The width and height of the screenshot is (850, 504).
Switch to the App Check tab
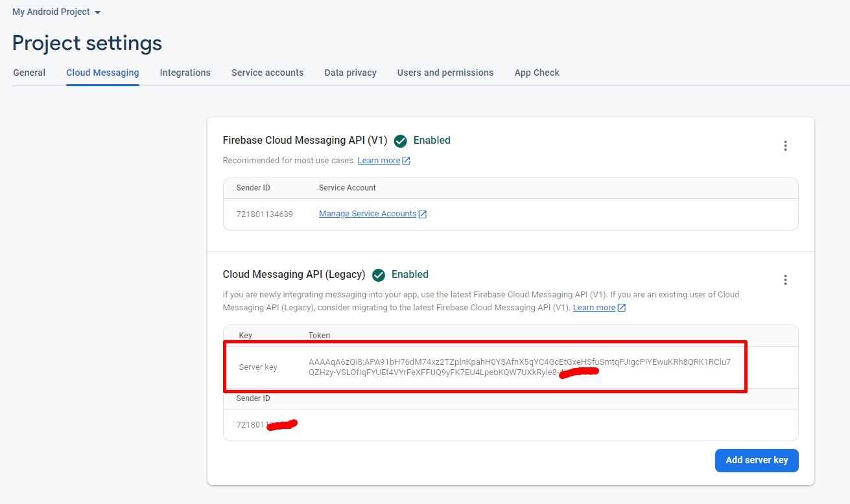click(536, 73)
